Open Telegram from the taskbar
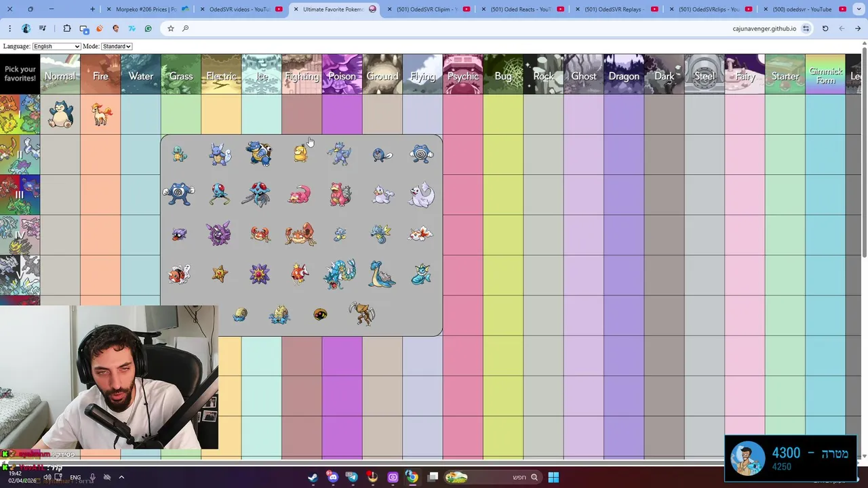Viewport: 868px width, 488px height. click(x=353, y=477)
